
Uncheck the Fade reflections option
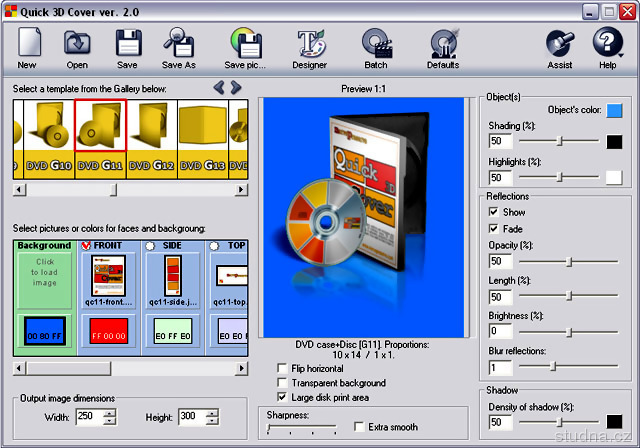493,228
